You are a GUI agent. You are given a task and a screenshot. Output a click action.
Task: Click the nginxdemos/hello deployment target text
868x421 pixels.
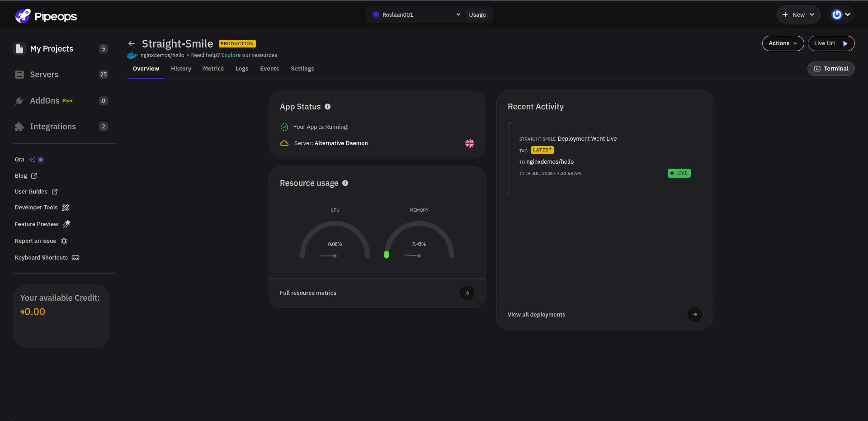point(550,162)
